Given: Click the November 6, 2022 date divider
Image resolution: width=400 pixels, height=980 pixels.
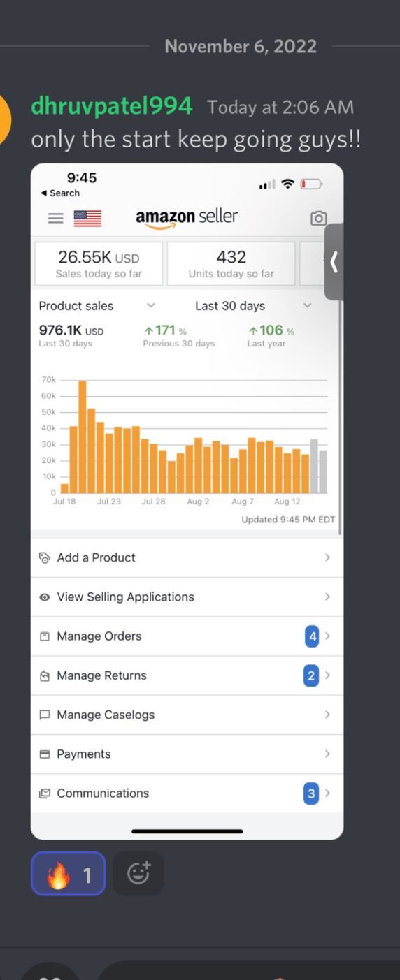Looking at the screenshot, I should pos(241,47).
